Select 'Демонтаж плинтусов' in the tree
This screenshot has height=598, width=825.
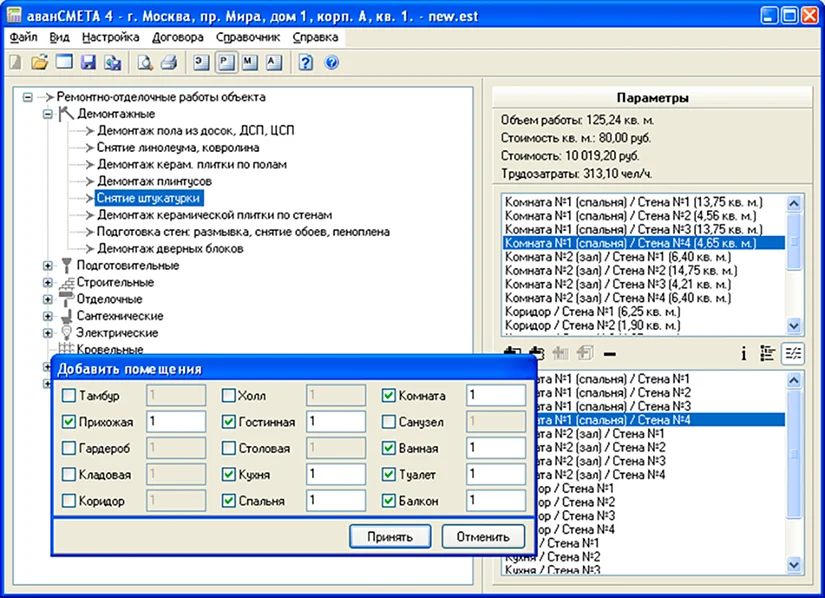154,181
